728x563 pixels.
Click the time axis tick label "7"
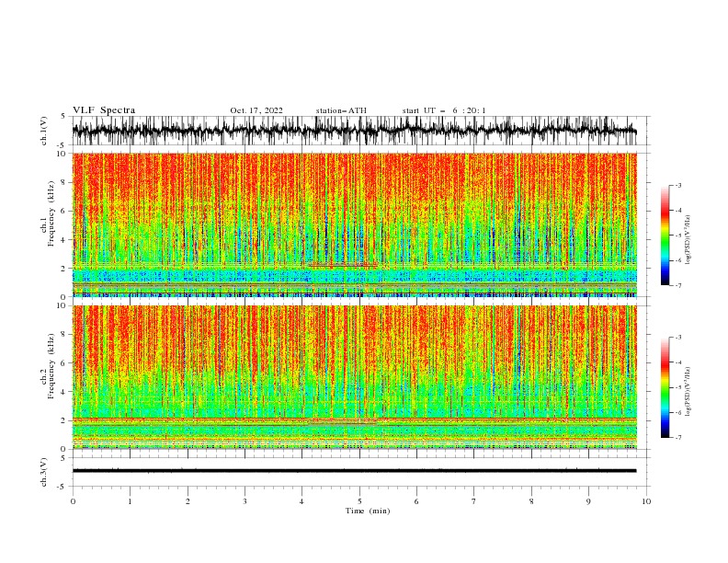point(474,501)
